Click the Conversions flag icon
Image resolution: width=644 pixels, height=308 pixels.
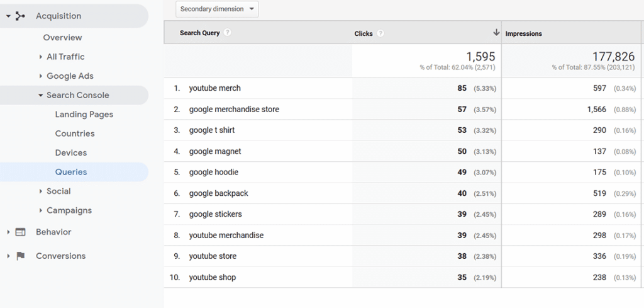(20, 256)
